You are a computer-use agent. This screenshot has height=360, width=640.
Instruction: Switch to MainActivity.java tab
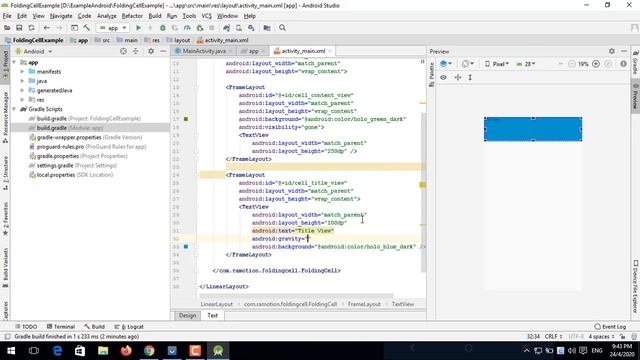(x=203, y=51)
